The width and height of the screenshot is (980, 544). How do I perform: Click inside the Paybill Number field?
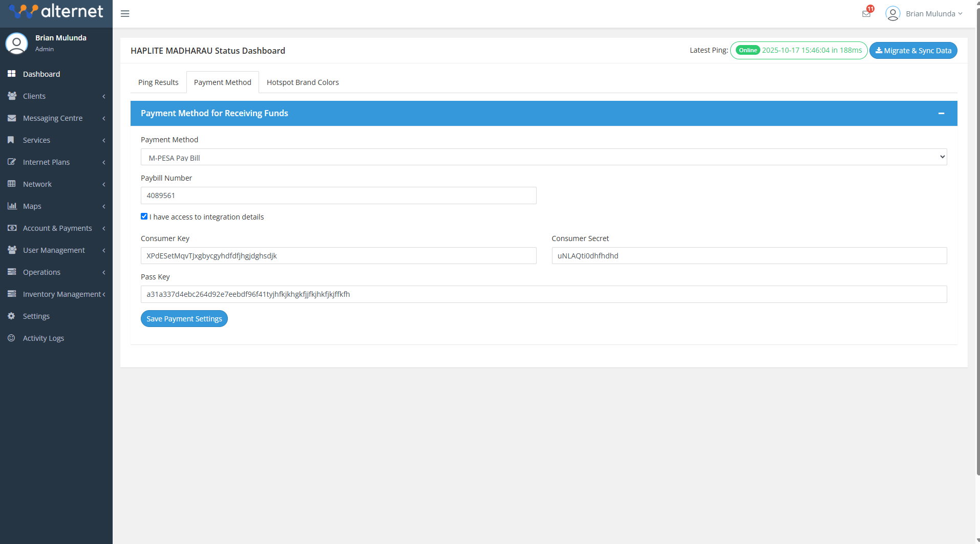[x=338, y=195]
